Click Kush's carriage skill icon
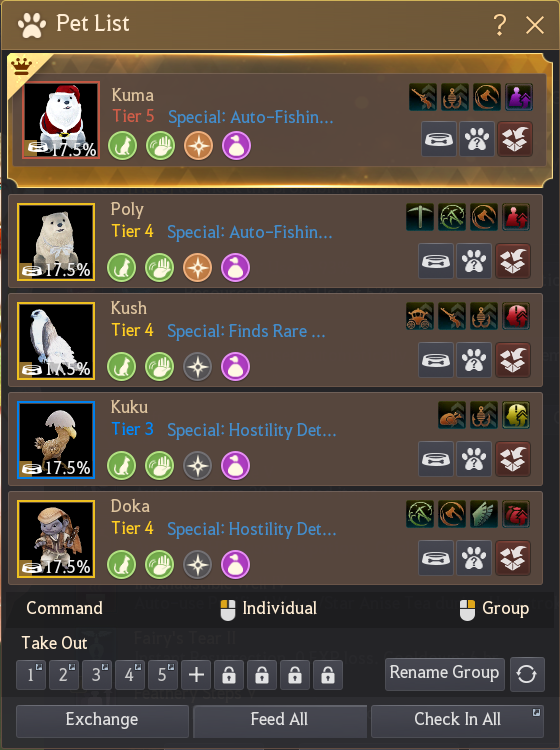This screenshot has height=750, width=560. pyautogui.click(x=419, y=316)
